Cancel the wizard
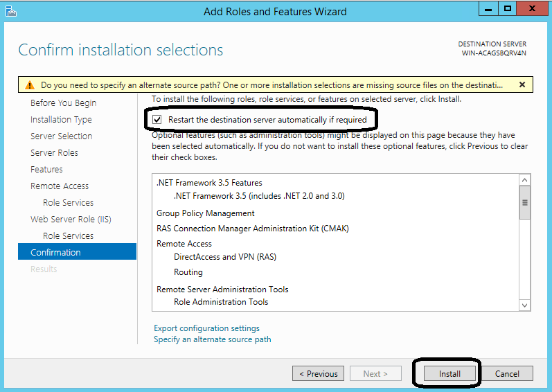The width and height of the screenshot is (552, 392). coord(507,373)
